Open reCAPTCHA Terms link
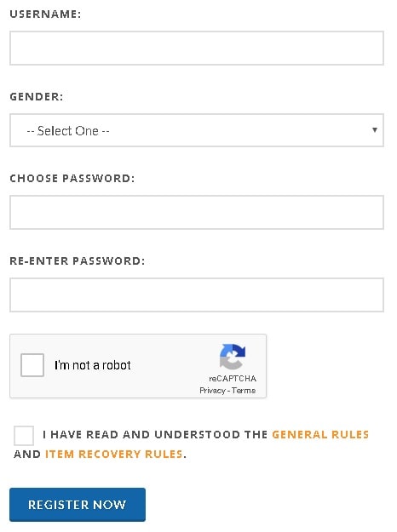 coord(244,391)
